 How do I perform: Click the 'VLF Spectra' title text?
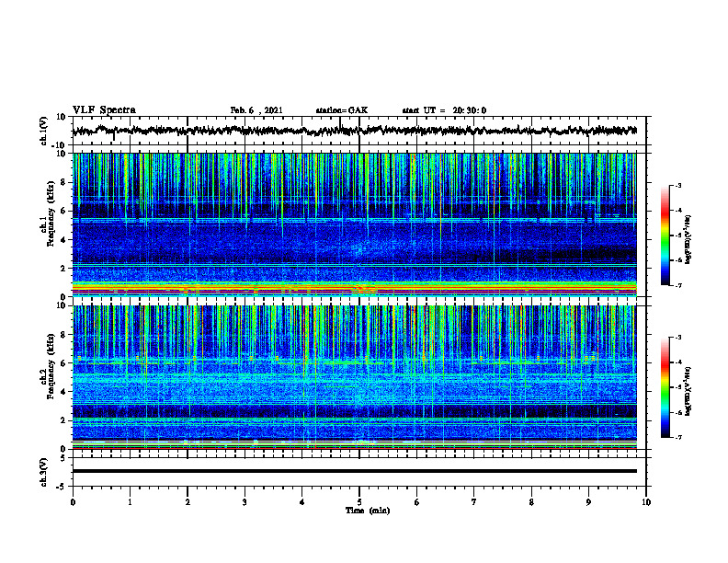(104, 110)
